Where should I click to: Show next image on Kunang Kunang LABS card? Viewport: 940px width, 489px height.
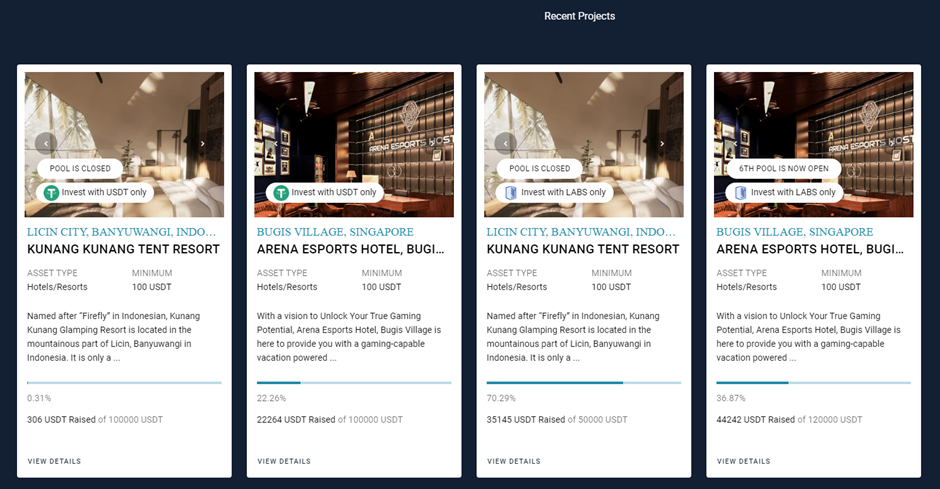(662, 143)
